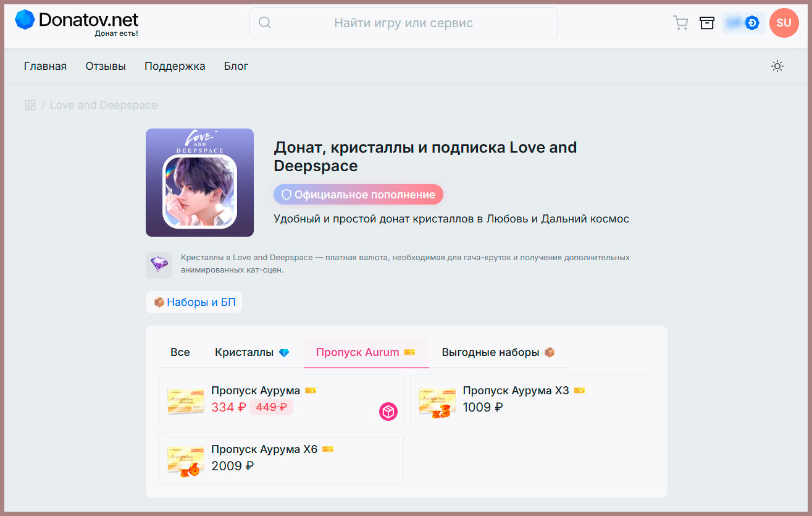Image resolution: width=812 pixels, height=516 pixels.
Task: Open Отзывы page
Action: pyautogui.click(x=106, y=66)
